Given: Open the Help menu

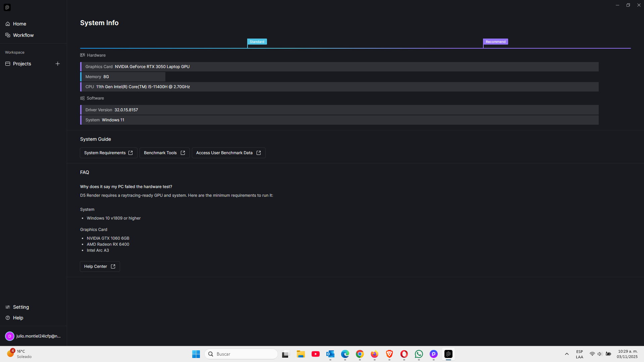Looking at the screenshot, I should (18, 318).
